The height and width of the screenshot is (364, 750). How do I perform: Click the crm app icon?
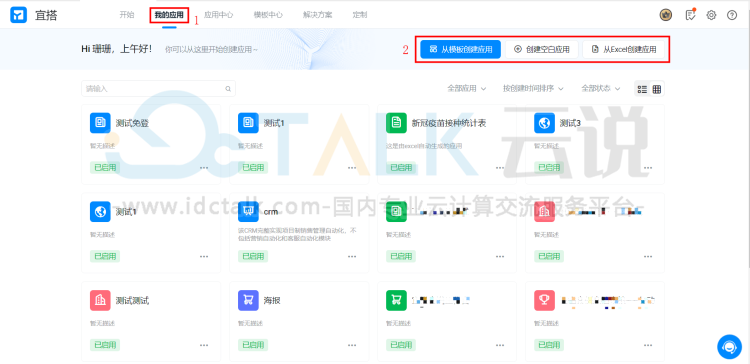[248, 211]
